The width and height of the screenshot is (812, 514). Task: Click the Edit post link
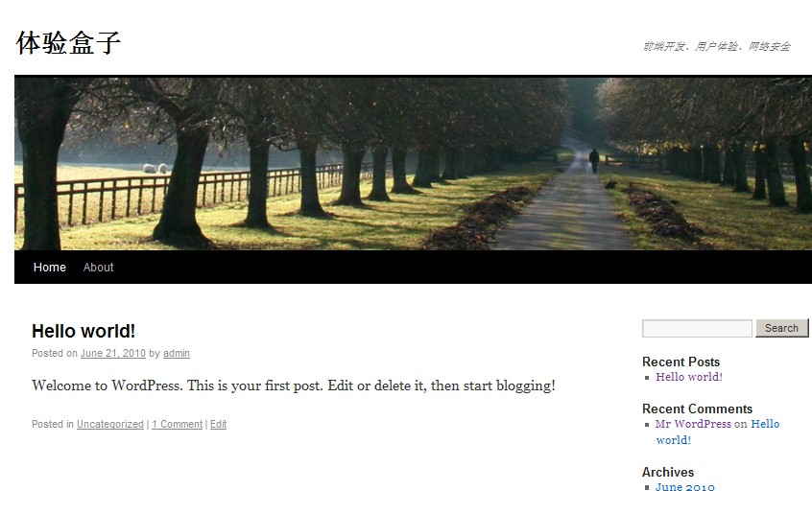click(x=219, y=424)
